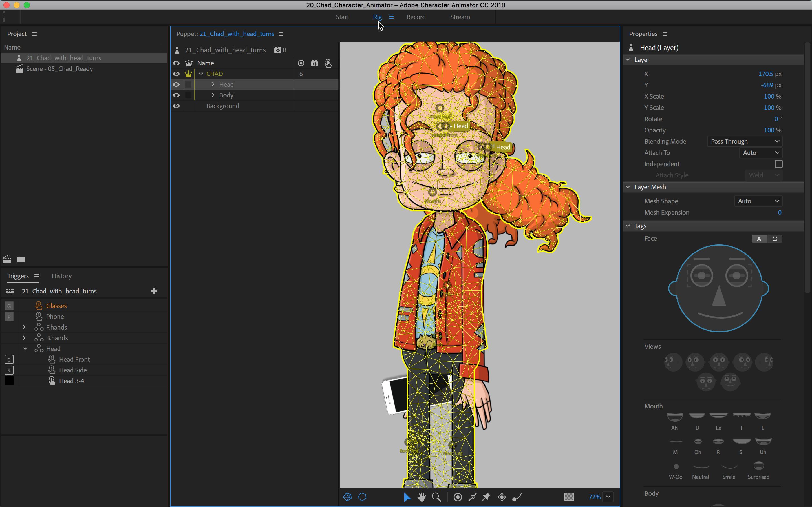The width and height of the screenshot is (812, 507).
Task: Open the Blending Mode Pass Through dropdown
Action: (745, 141)
